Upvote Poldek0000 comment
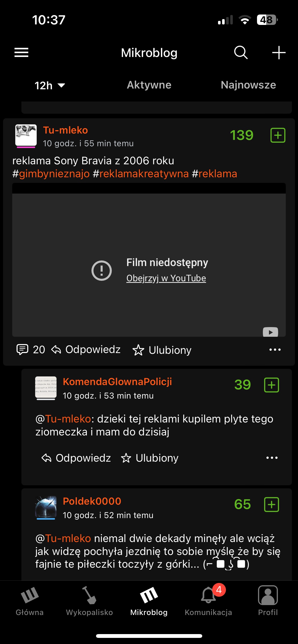 tap(272, 504)
